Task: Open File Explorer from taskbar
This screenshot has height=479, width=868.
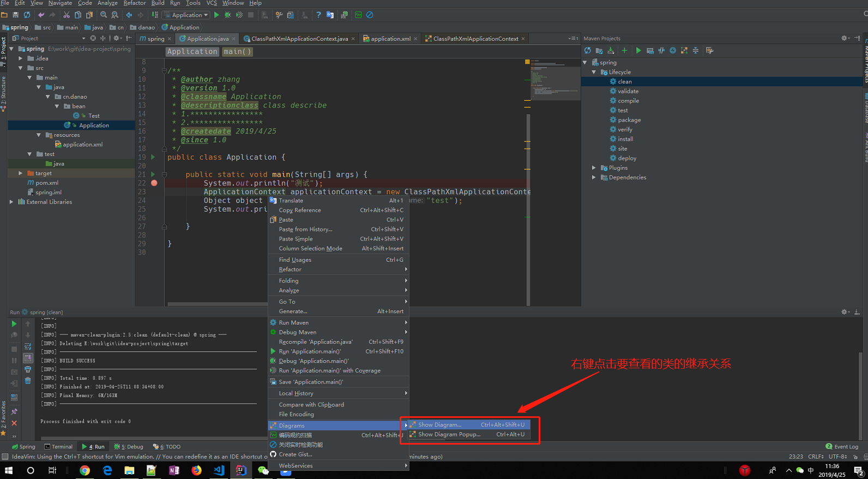Action: (x=129, y=470)
